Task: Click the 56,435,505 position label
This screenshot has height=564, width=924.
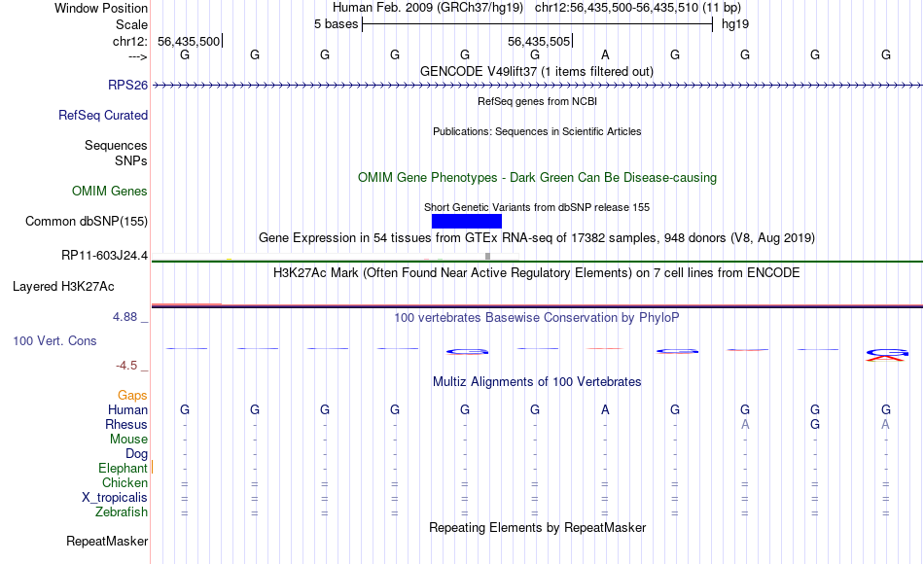Action: pyautogui.click(x=539, y=41)
